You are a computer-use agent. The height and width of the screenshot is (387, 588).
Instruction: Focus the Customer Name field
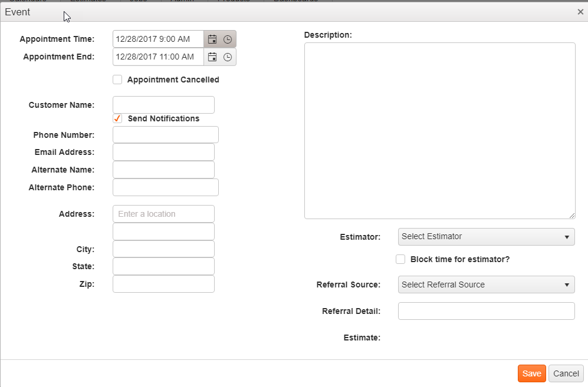coord(163,105)
